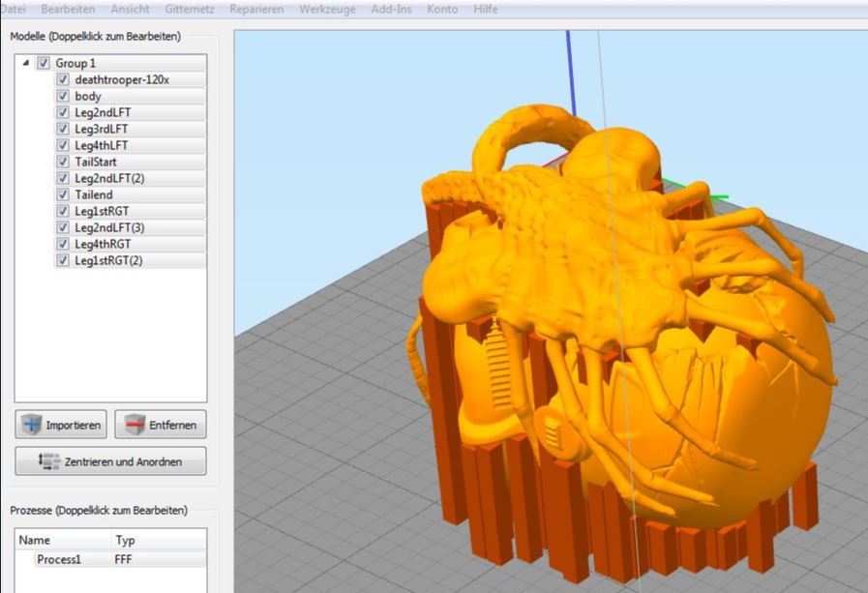Viewport: 868px width, 593px height.
Task: Toggle the Tailend checkbox
Action: click(63, 194)
